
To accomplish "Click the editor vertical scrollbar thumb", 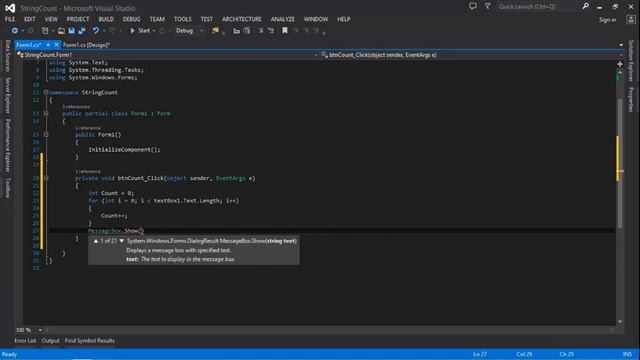I will [620, 163].
